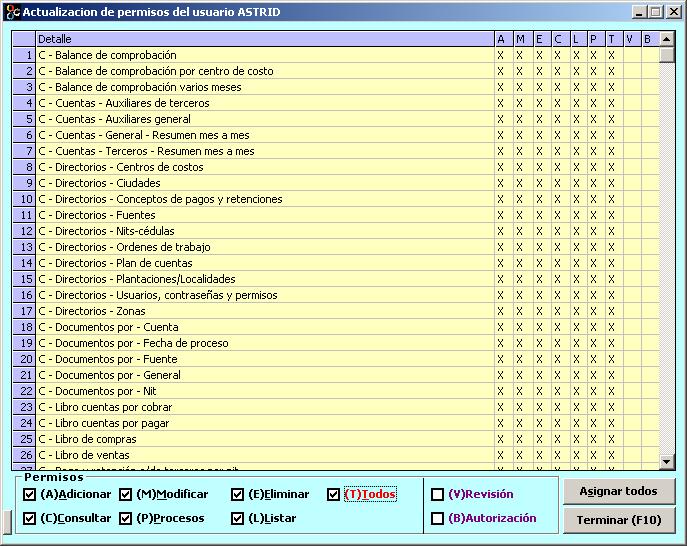This screenshot has width=687, height=546.
Task: Click the empty V cell of row 1
Action: 632,55
